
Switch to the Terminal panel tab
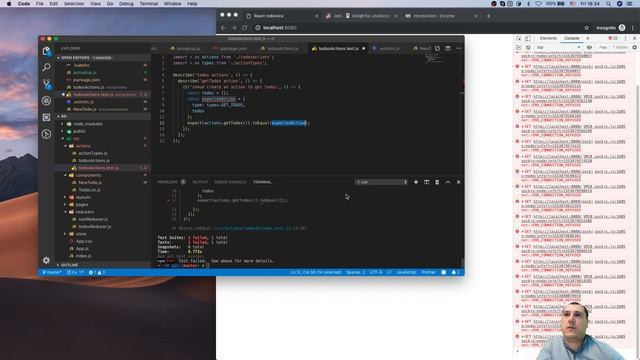tap(262, 182)
